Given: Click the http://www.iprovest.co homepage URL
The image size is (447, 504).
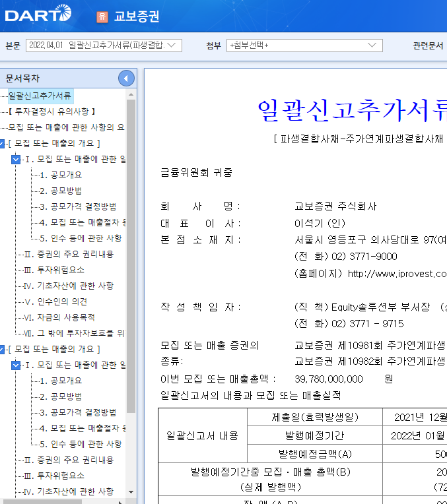Looking at the screenshot, I should pyautogui.click(x=397, y=274).
